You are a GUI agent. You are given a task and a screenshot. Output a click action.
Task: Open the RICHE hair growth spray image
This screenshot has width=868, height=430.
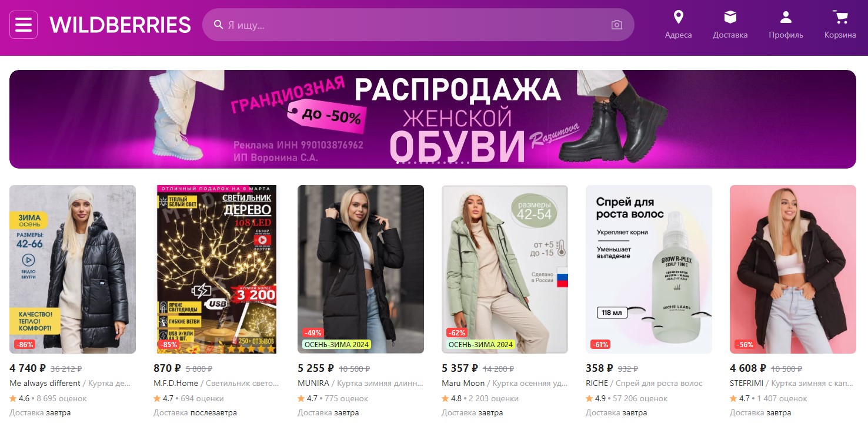click(649, 269)
